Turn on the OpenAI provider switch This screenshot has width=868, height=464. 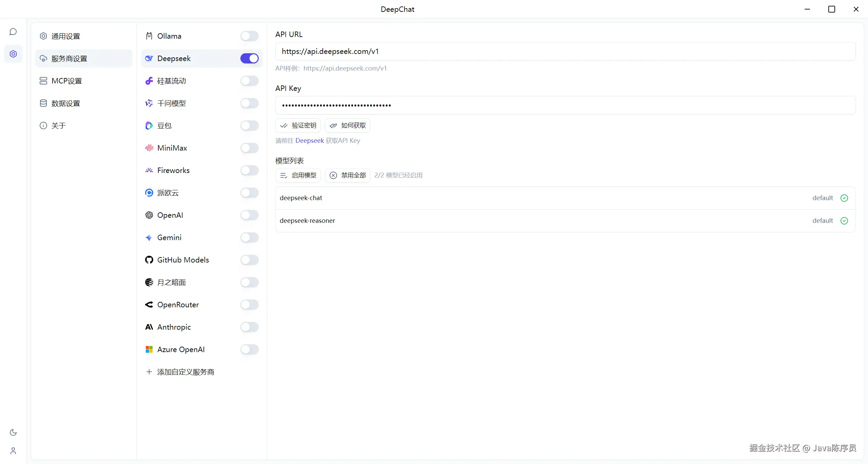[x=249, y=215]
